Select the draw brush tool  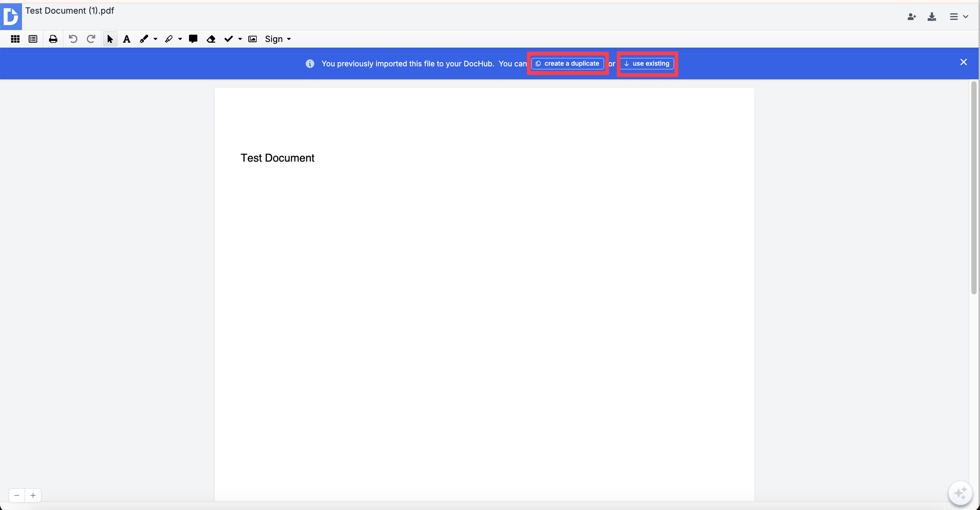[144, 39]
